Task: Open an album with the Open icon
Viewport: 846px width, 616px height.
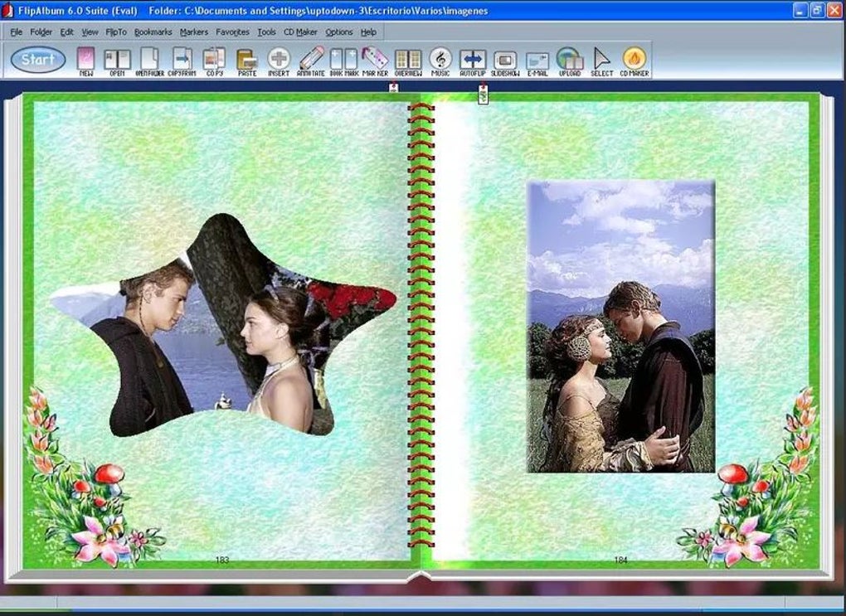Action: point(117,61)
